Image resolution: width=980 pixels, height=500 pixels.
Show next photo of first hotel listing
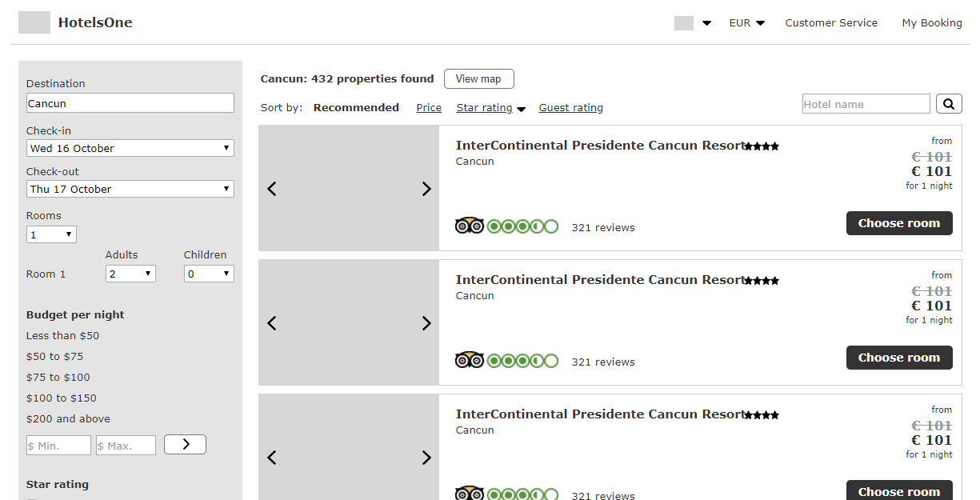click(x=426, y=189)
